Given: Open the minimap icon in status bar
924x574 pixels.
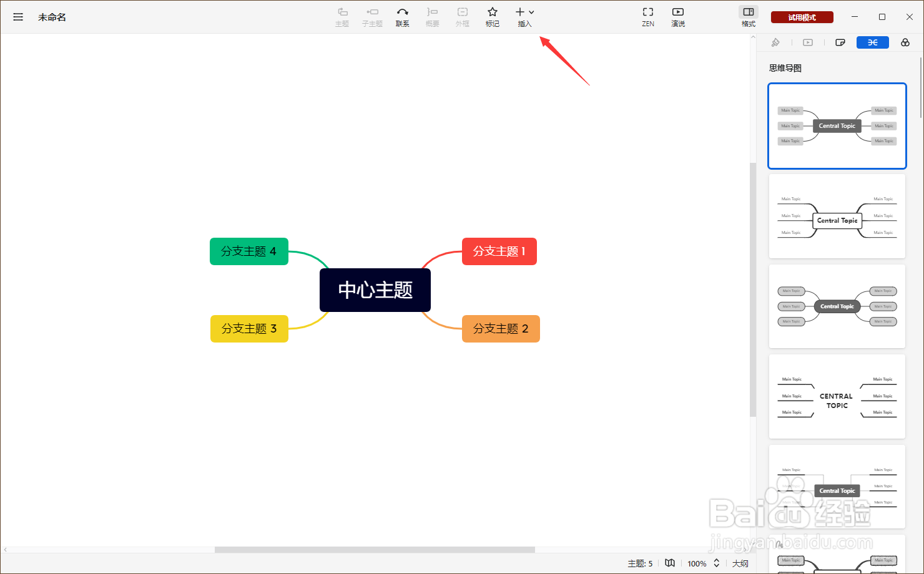Looking at the screenshot, I should click(x=670, y=563).
